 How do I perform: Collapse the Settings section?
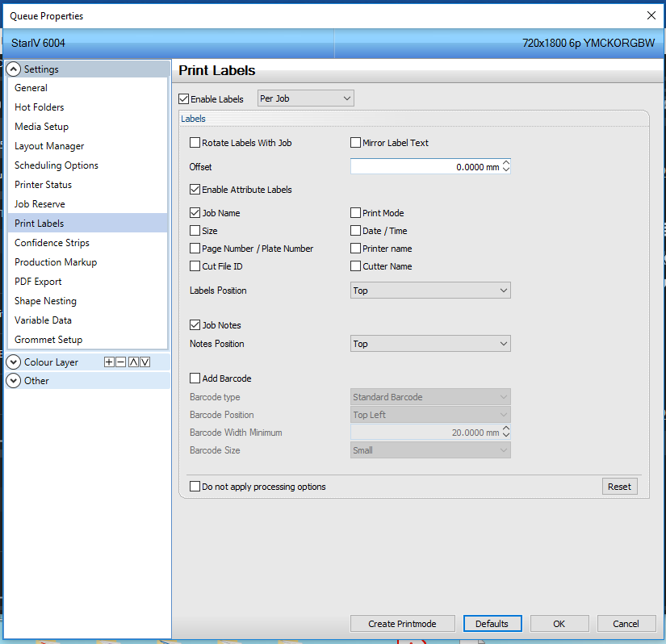pos(14,69)
